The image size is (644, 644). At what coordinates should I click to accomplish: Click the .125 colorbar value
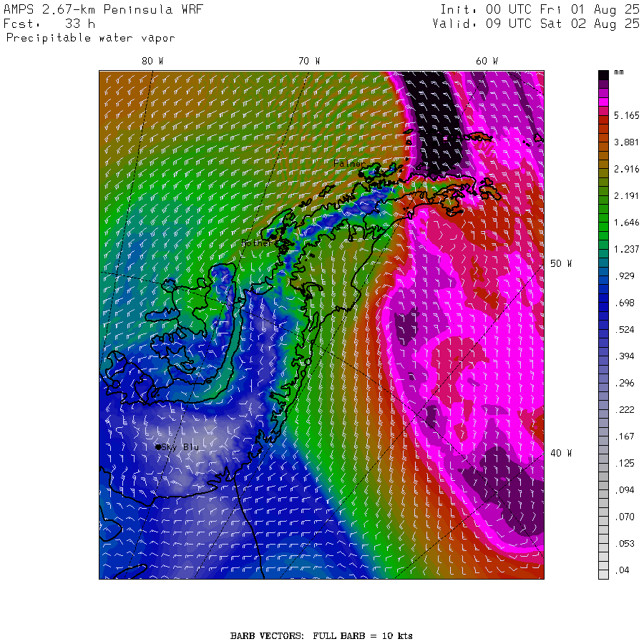[625, 463]
